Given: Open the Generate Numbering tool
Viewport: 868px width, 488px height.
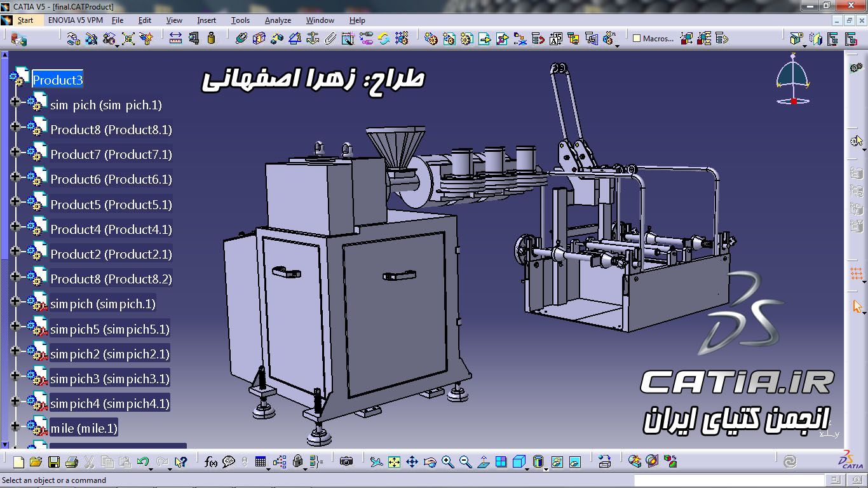Looking at the screenshot, I should (x=556, y=38).
